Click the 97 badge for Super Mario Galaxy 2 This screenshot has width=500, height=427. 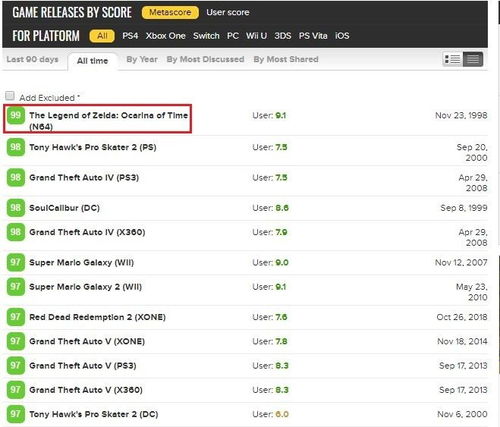[16, 287]
